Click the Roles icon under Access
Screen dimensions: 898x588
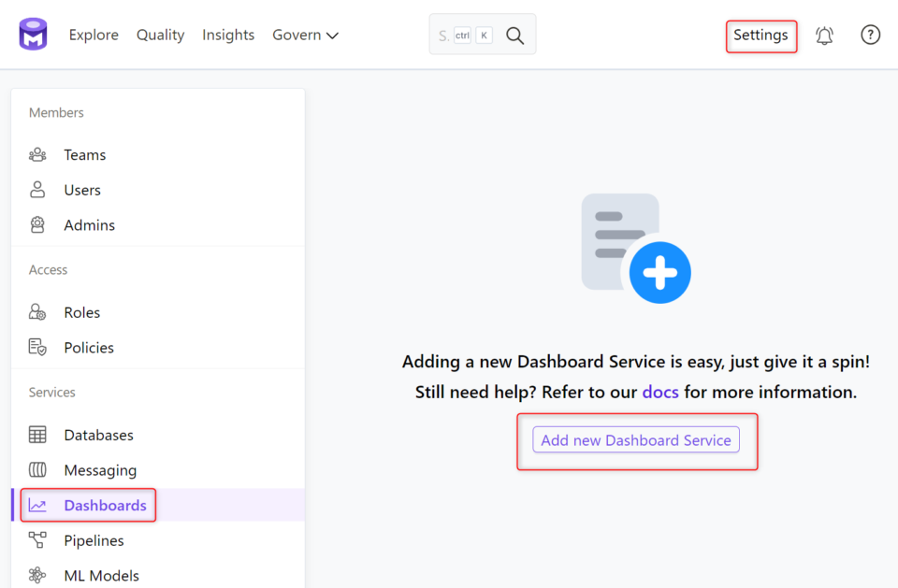(x=37, y=311)
